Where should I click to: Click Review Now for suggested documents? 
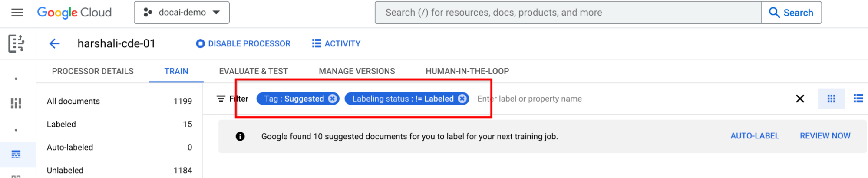pos(825,136)
